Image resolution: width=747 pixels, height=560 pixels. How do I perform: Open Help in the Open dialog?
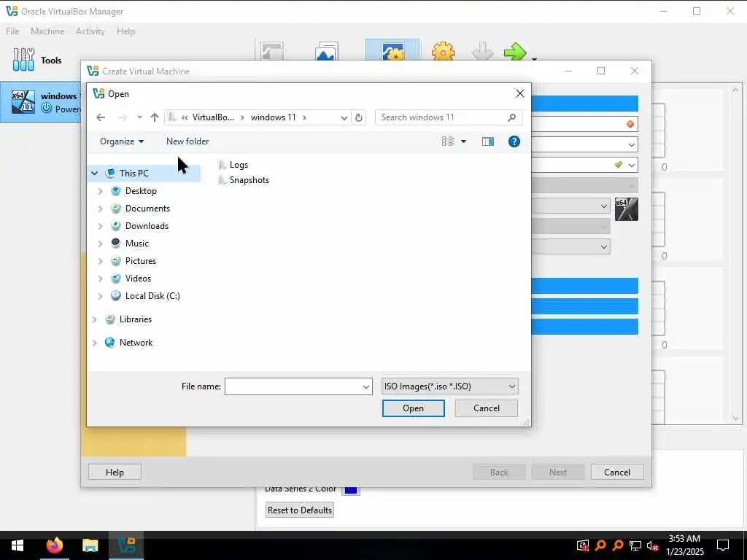coord(514,141)
